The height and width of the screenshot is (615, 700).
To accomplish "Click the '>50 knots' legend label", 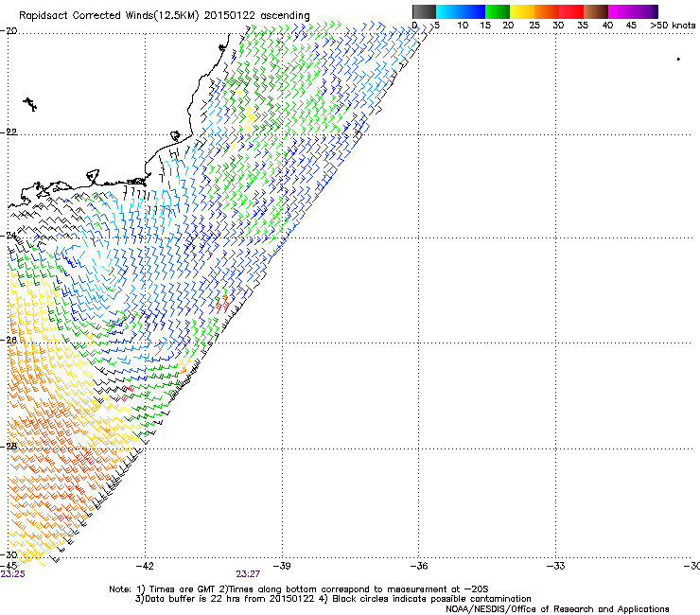I will tap(673, 26).
